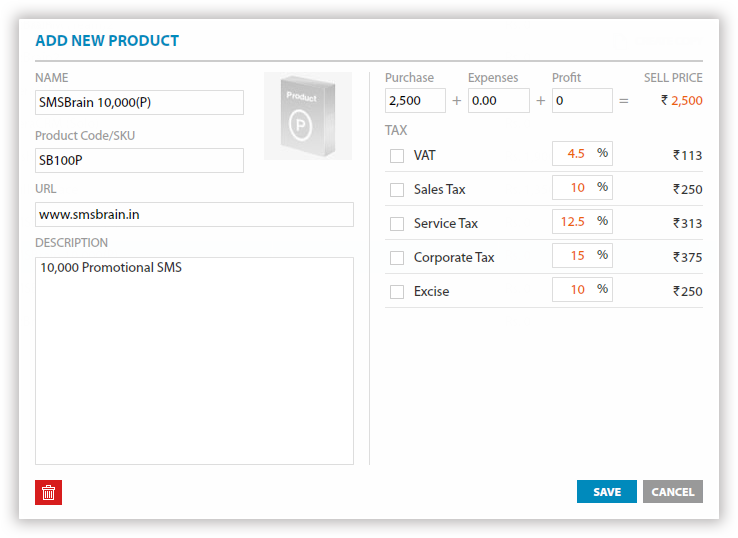Click the red trash delete icon
The image size is (738, 538).
[48, 492]
